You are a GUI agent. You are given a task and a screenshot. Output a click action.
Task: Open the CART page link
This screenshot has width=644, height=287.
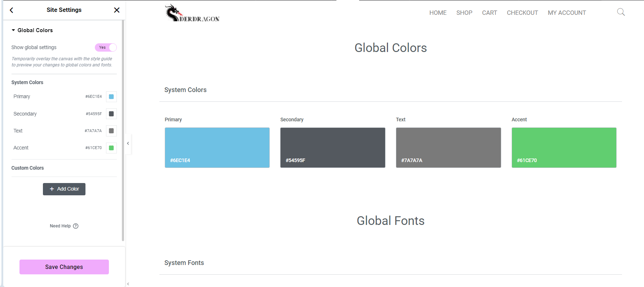[x=489, y=13]
